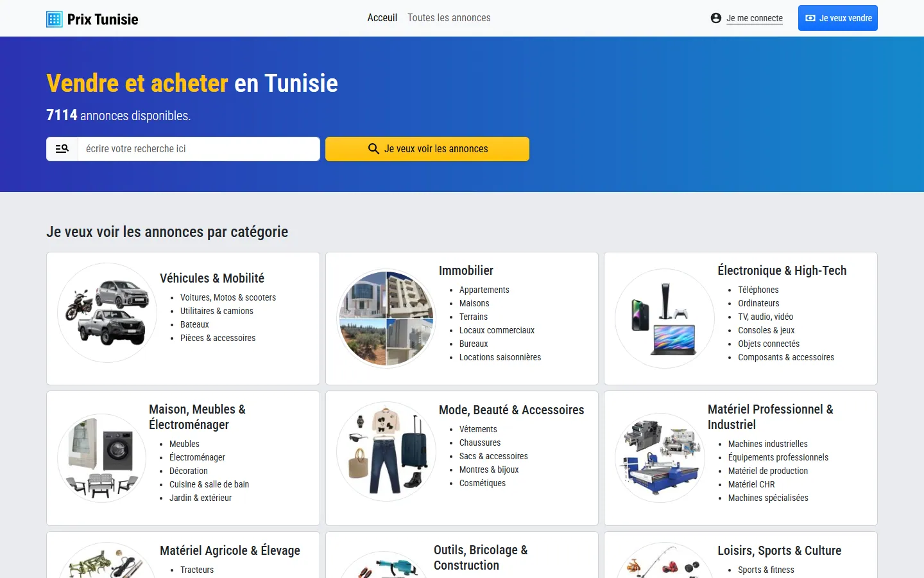Open Outils, Bricolage & Construction heading

tap(481, 557)
